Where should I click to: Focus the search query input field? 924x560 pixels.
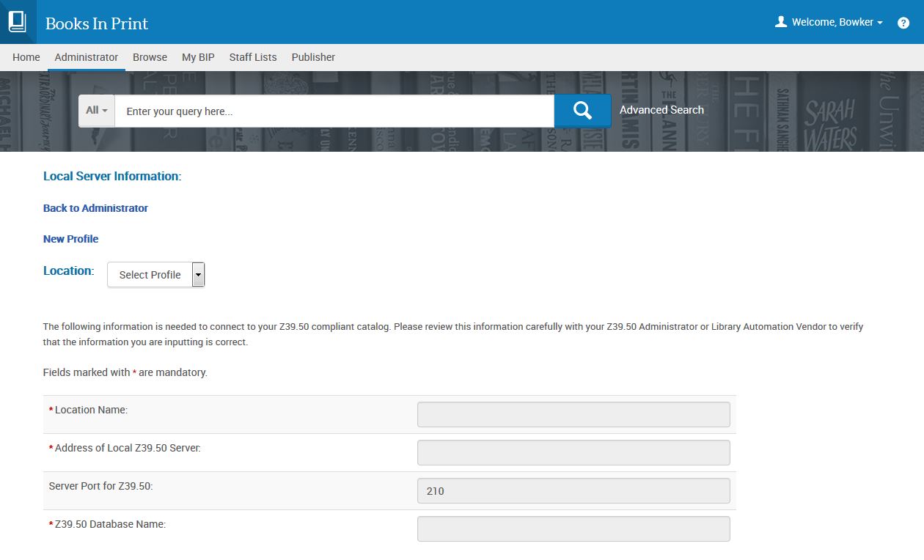(x=334, y=111)
